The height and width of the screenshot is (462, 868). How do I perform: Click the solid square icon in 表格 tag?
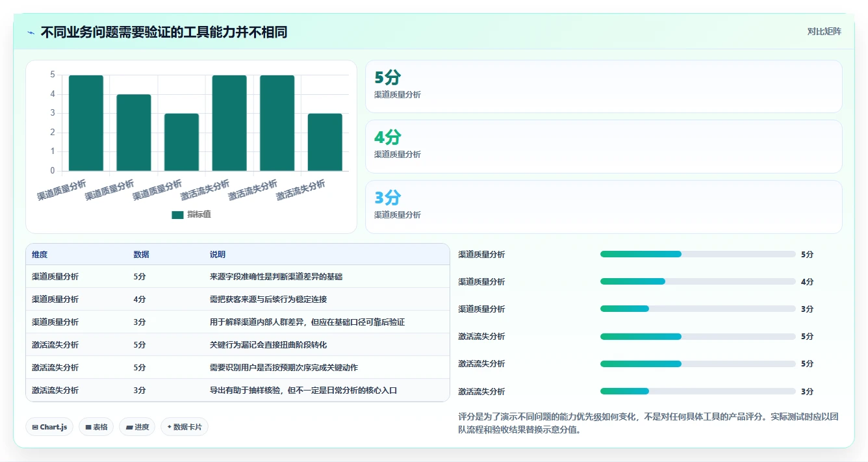(x=88, y=427)
